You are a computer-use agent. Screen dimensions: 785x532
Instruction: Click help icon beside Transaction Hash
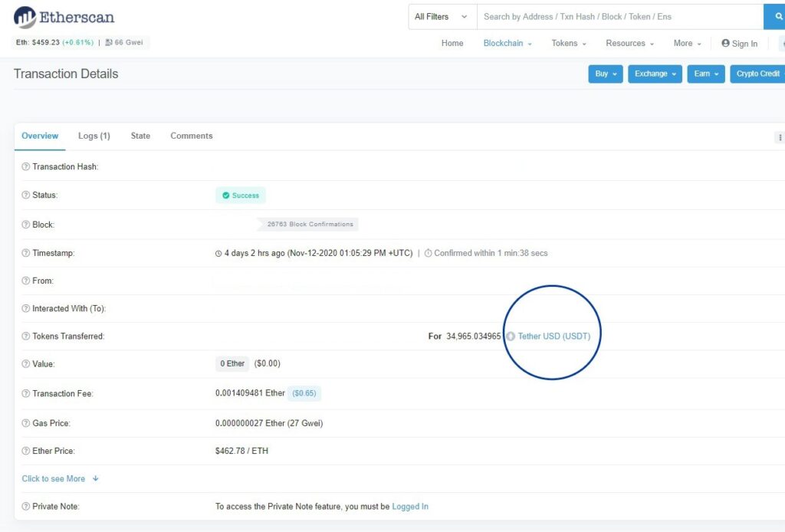pyautogui.click(x=25, y=166)
